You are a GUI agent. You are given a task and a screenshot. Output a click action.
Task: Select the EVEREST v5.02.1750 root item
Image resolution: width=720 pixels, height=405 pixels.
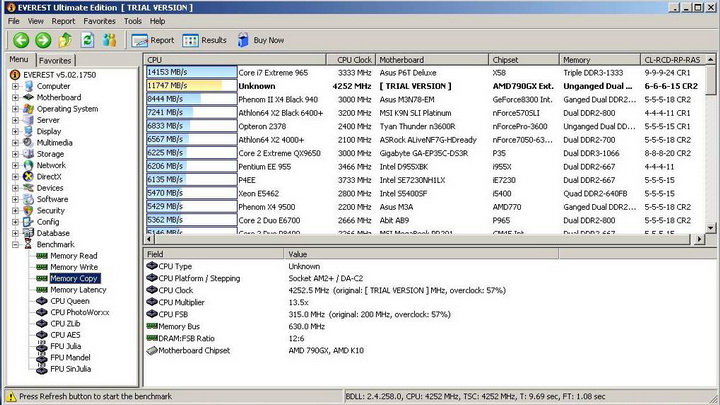click(x=59, y=74)
